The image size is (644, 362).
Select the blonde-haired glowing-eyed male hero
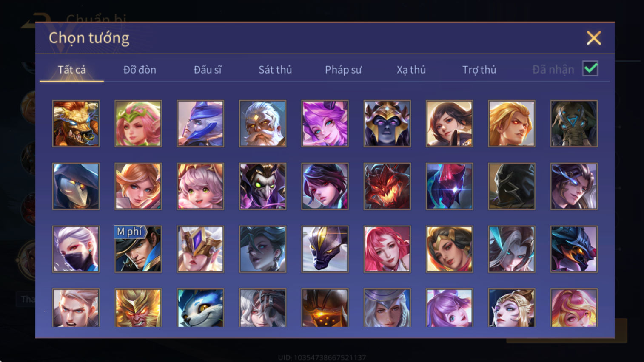click(512, 124)
